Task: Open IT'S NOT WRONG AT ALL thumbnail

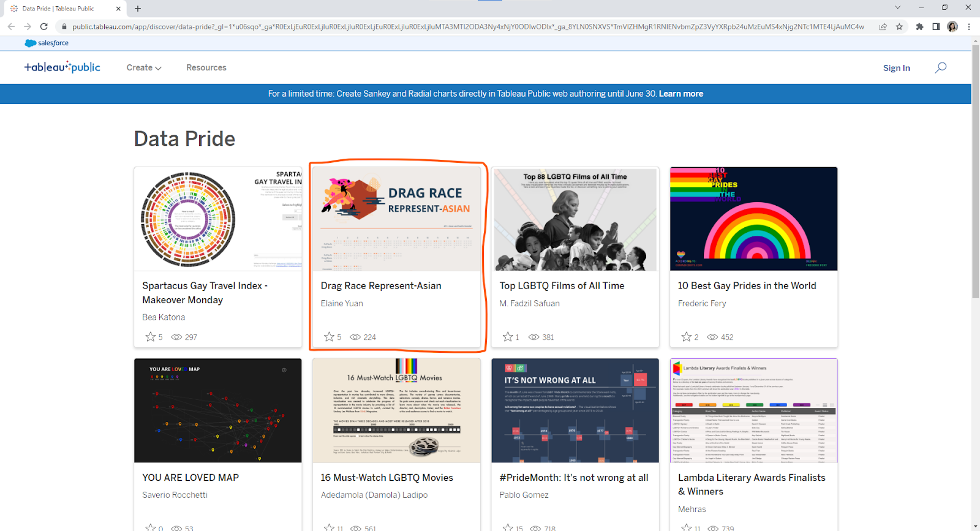Action: (575, 410)
